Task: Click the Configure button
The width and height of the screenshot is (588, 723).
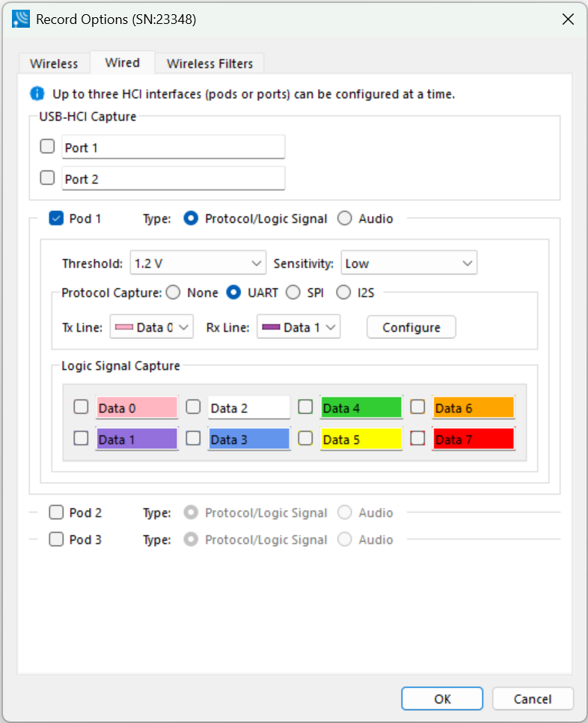Action: [x=411, y=327]
